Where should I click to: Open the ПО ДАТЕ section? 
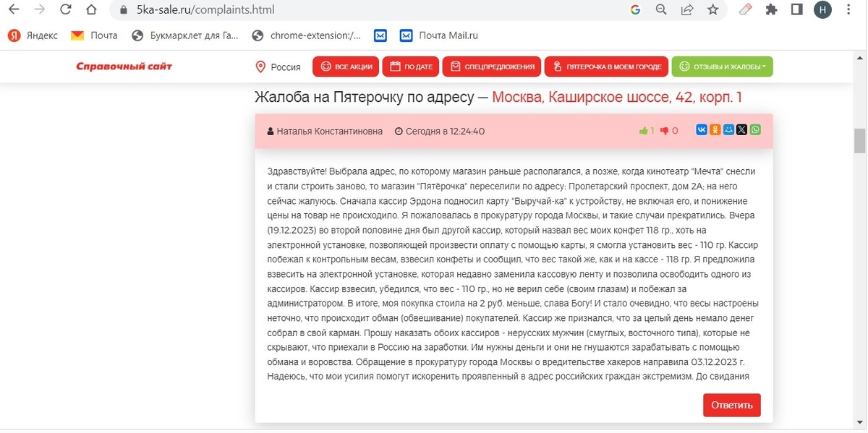(410, 67)
